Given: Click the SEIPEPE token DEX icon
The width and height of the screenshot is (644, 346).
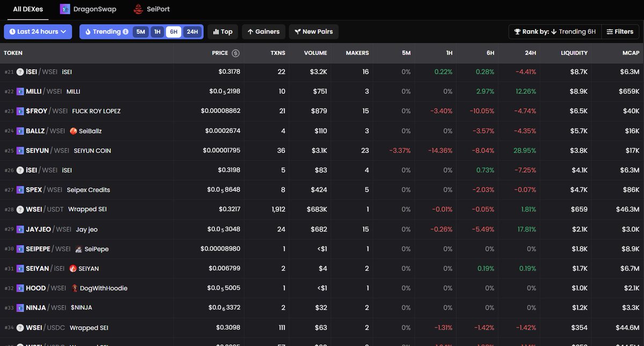Looking at the screenshot, I should (x=20, y=249).
